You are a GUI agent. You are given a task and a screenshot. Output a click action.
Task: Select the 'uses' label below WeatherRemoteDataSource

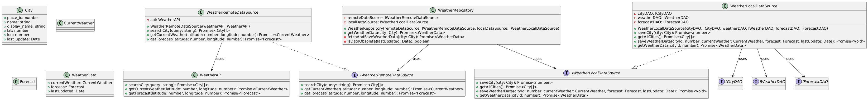(220, 59)
